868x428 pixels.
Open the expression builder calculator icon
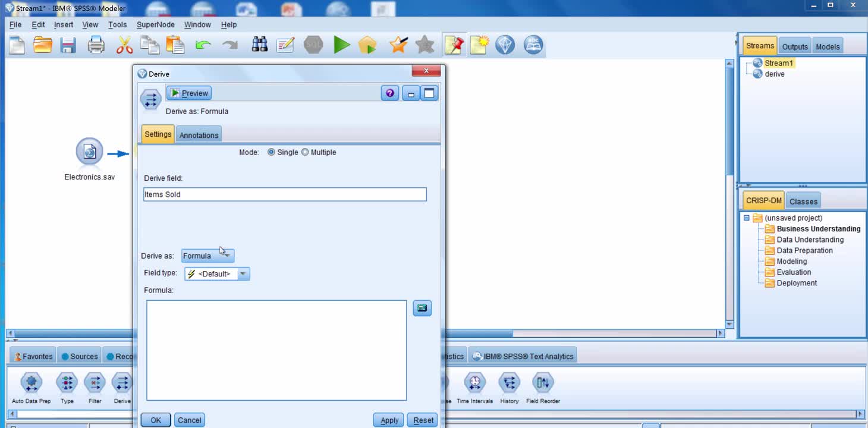(x=422, y=308)
